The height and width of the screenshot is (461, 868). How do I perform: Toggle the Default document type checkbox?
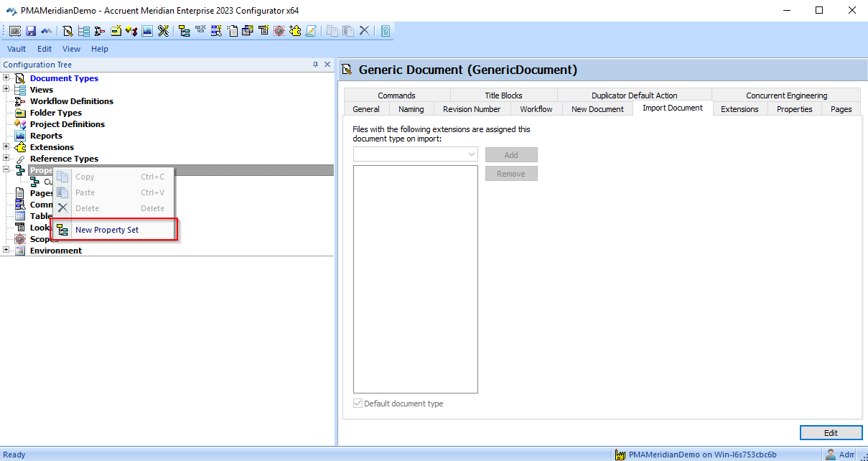[358, 404]
